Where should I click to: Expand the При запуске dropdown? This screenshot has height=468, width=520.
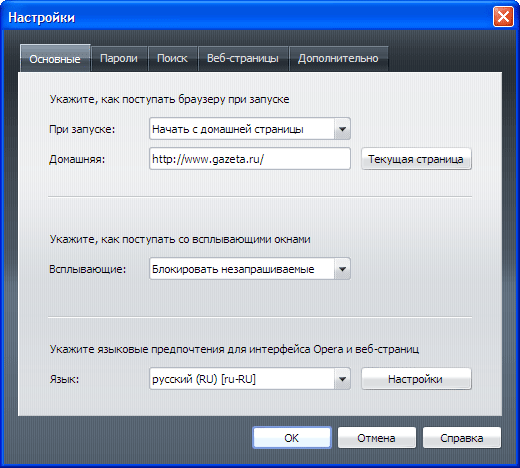[250, 129]
